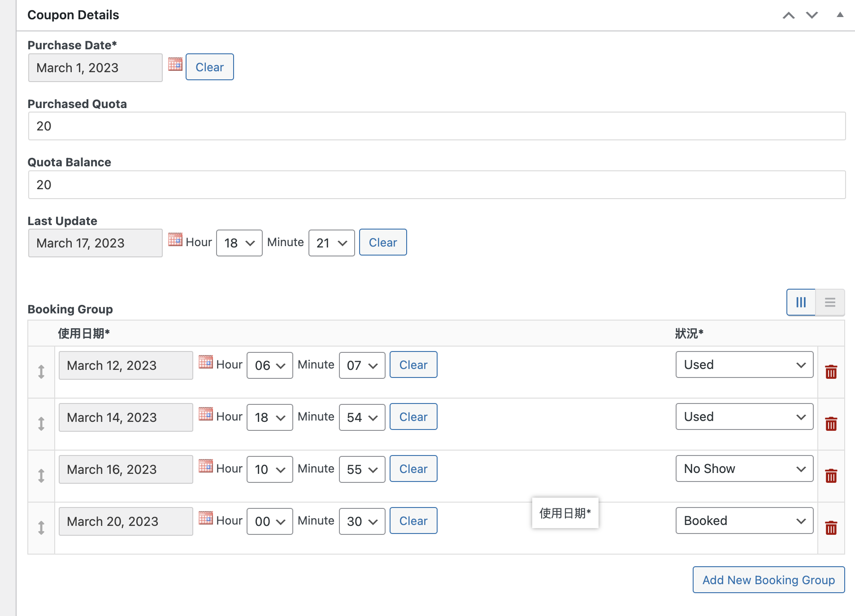Open the Last Update calendar picker
The image size is (855, 616).
[x=175, y=240]
